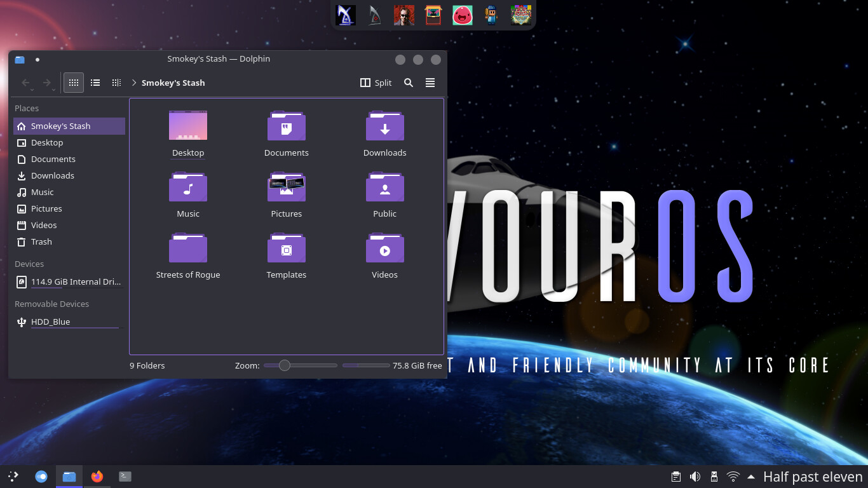868x488 pixels.
Task: Select the Documents folder in file view
Action: [x=287, y=133]
